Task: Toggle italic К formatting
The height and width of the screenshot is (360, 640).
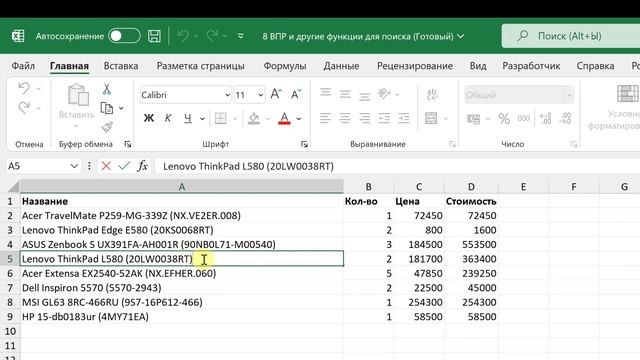Action: coord(168,118)
